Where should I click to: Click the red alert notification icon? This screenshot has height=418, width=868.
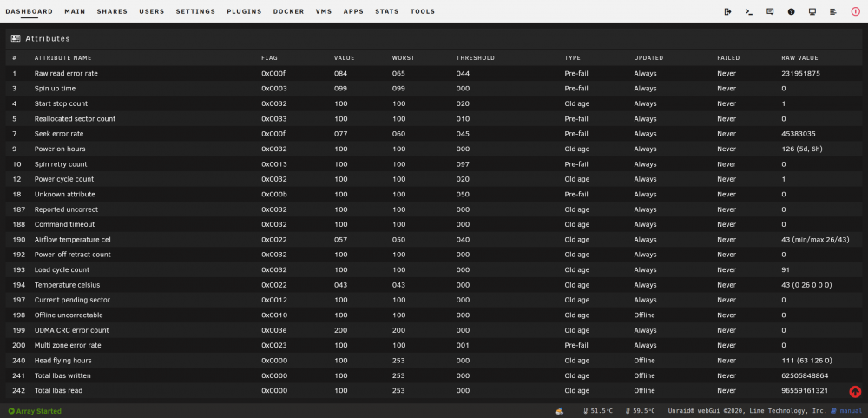pos(856,11)
